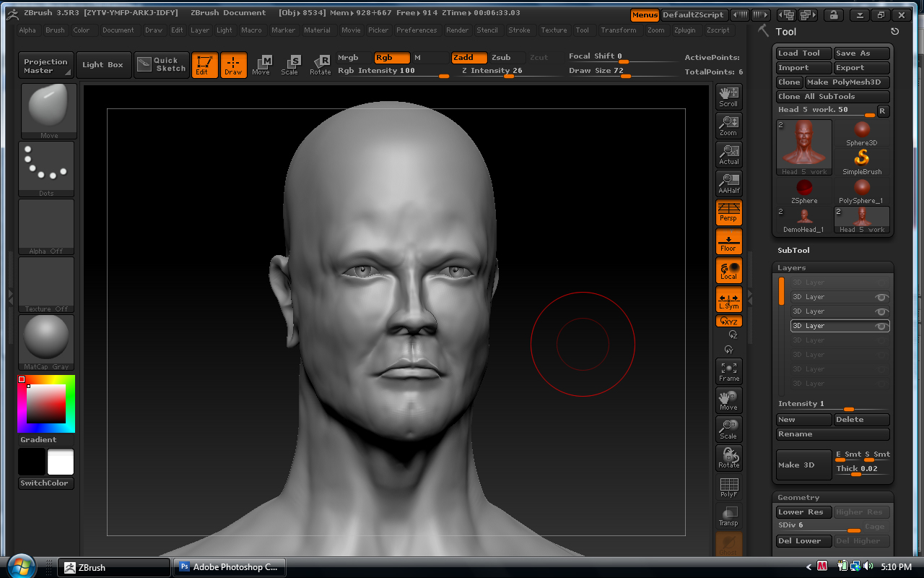Click the SwitchColor button
Viewport: 924px width, 578px height.
46,483
